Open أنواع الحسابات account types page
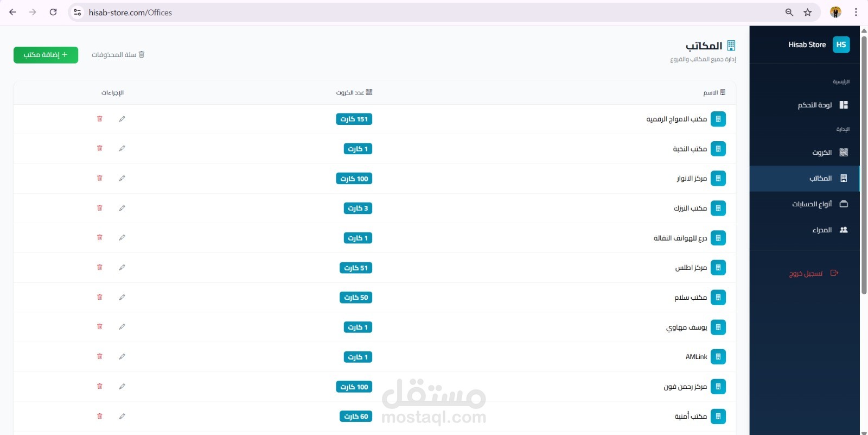 point(805,204)
